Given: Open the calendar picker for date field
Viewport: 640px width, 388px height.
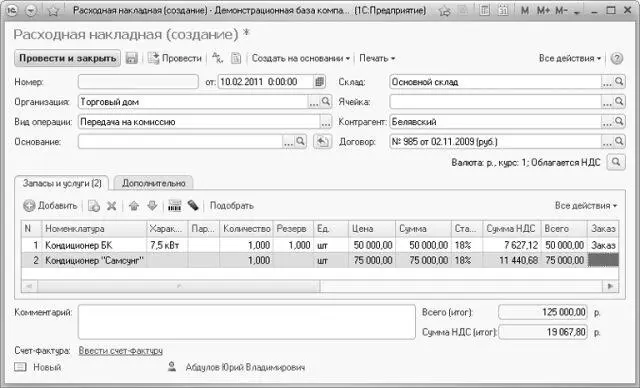Looking at the screenshot, I should click(x=320, y=82).
